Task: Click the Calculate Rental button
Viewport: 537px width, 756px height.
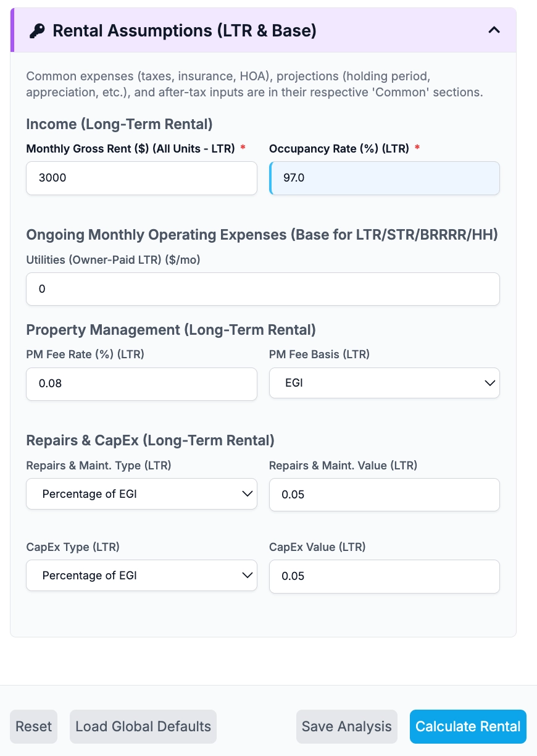Action: click(468, 726)
